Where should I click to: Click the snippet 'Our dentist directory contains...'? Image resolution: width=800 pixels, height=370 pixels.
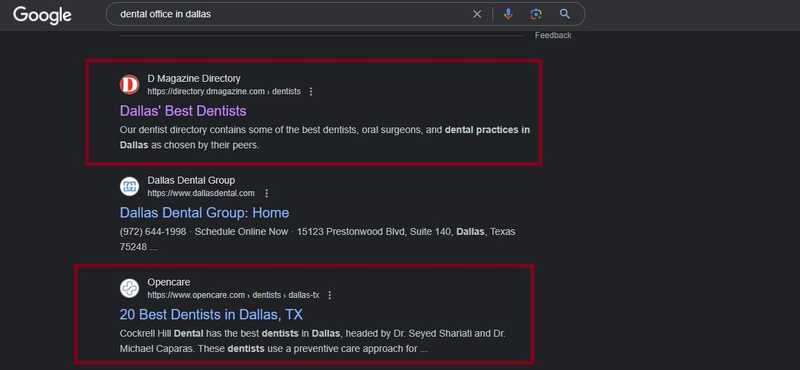click(325, 137)
